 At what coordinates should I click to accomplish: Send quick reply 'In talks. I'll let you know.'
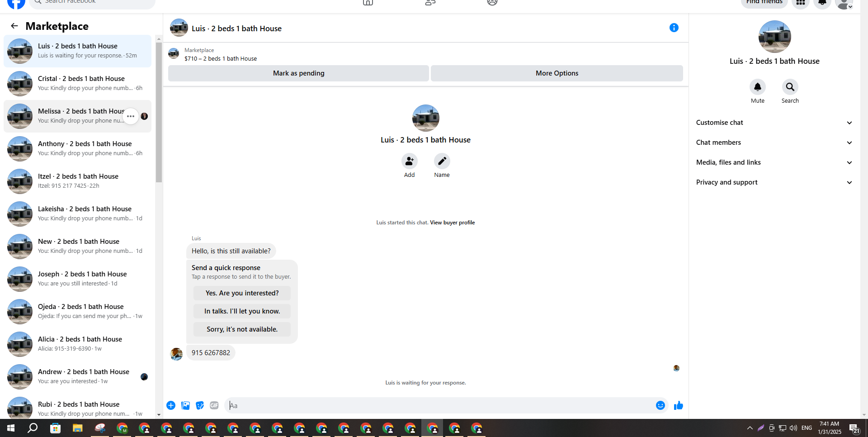click(x=242, y=311)
